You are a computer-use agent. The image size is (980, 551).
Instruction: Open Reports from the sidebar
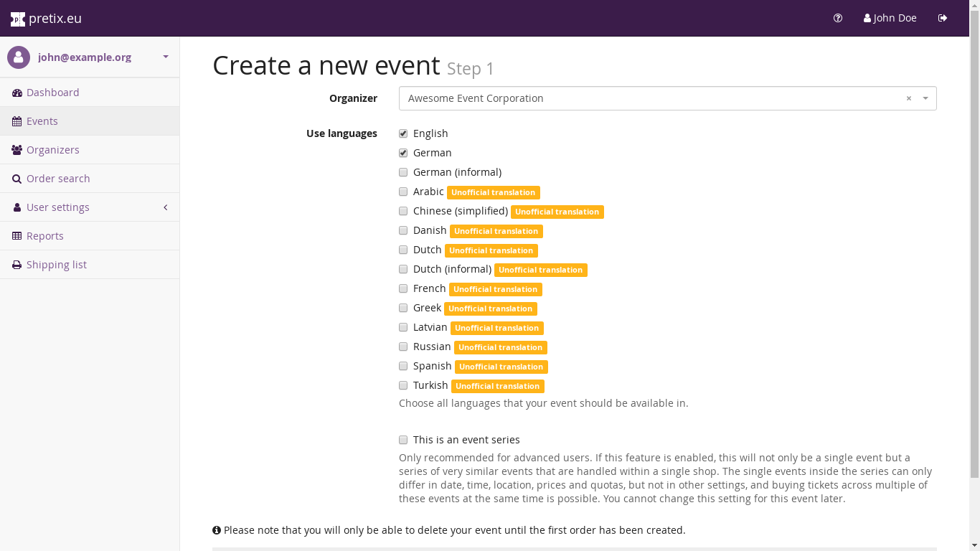[44, 236]
